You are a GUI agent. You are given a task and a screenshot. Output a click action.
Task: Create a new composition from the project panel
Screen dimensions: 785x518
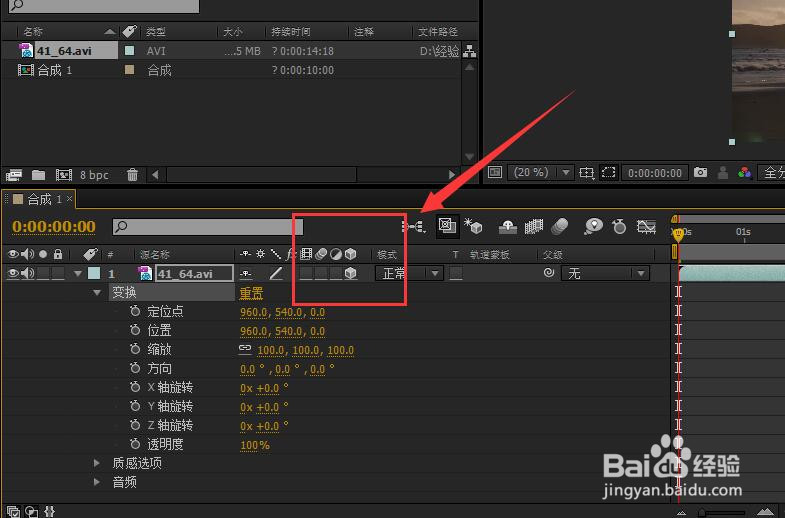(x=64, y=175)
